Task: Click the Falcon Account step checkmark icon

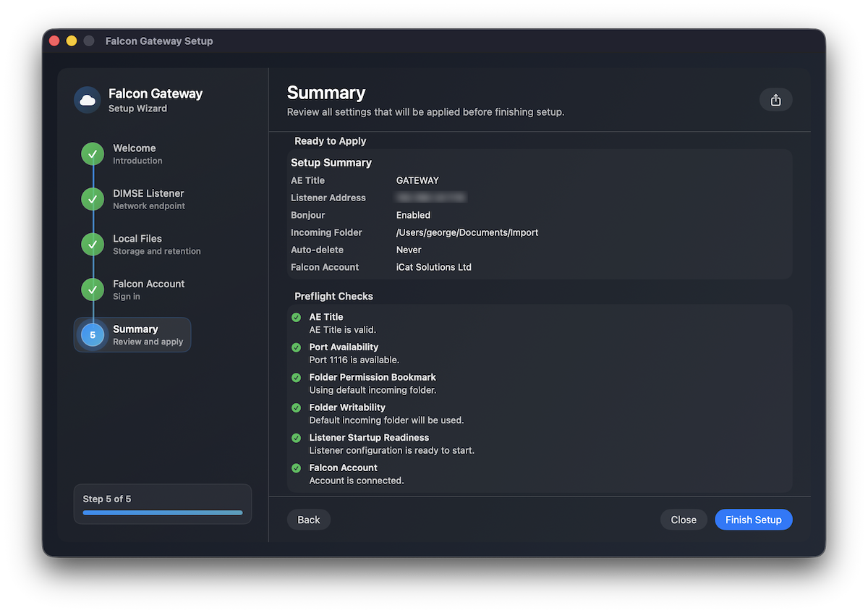Action: tap(92, 289)
